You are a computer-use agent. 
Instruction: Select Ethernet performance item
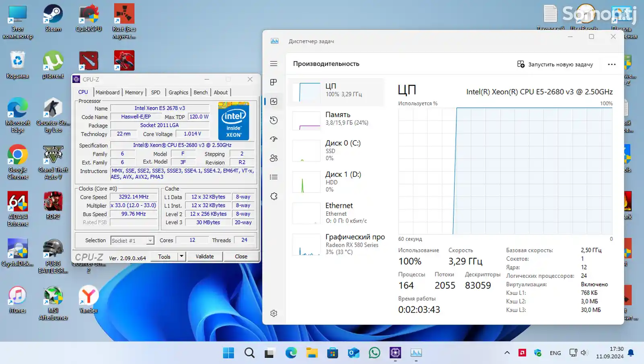pyautogui.click(x=337, y=213)
